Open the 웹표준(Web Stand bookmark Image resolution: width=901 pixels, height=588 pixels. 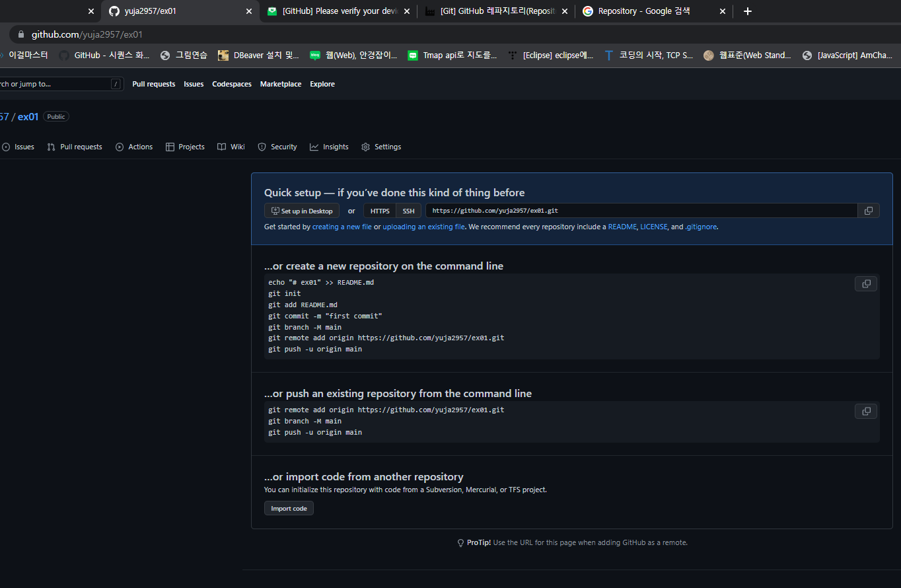coord(747,55)
